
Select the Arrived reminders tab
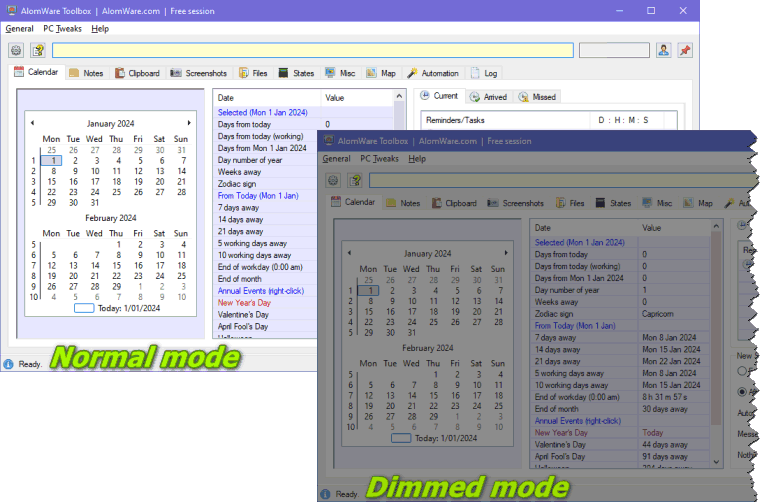tap(488, 97)
